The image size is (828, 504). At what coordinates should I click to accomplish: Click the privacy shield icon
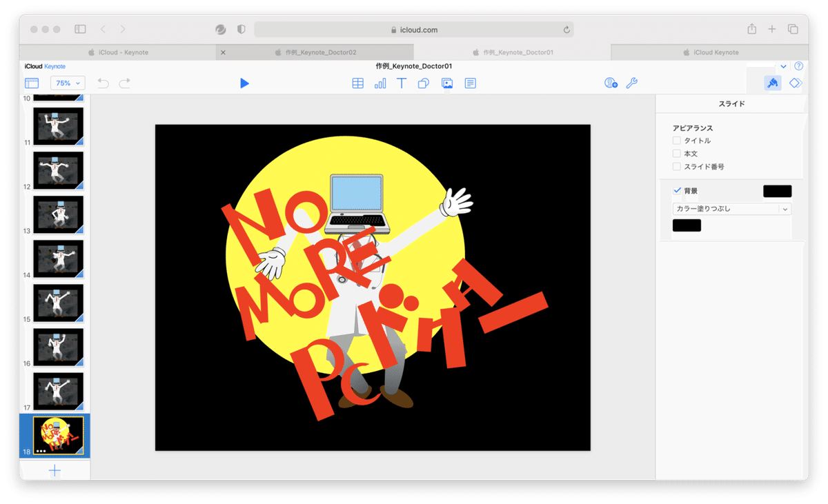[x=241, y=30]
